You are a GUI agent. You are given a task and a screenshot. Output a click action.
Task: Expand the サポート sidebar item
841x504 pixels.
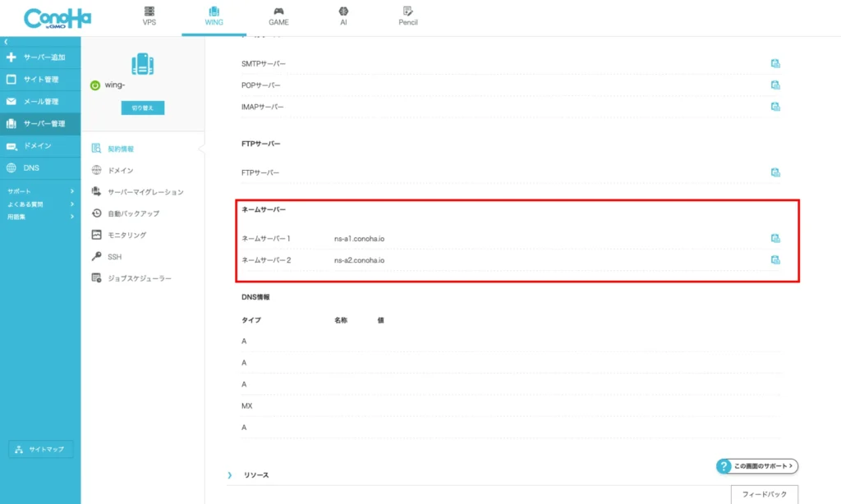coord(39,191)
